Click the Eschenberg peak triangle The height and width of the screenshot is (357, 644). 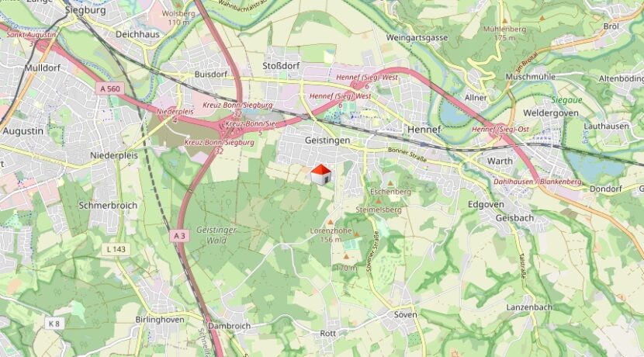tap(390, 183)
